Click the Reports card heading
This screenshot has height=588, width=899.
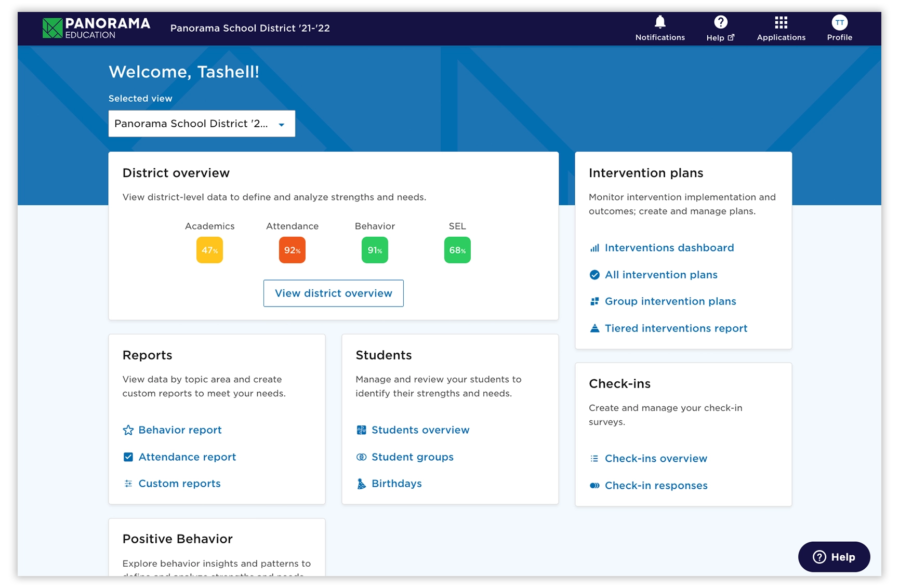point(147,355)
